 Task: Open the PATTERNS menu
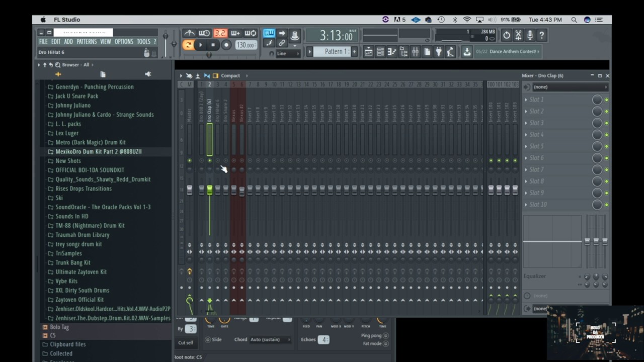[x=87, y=42]
